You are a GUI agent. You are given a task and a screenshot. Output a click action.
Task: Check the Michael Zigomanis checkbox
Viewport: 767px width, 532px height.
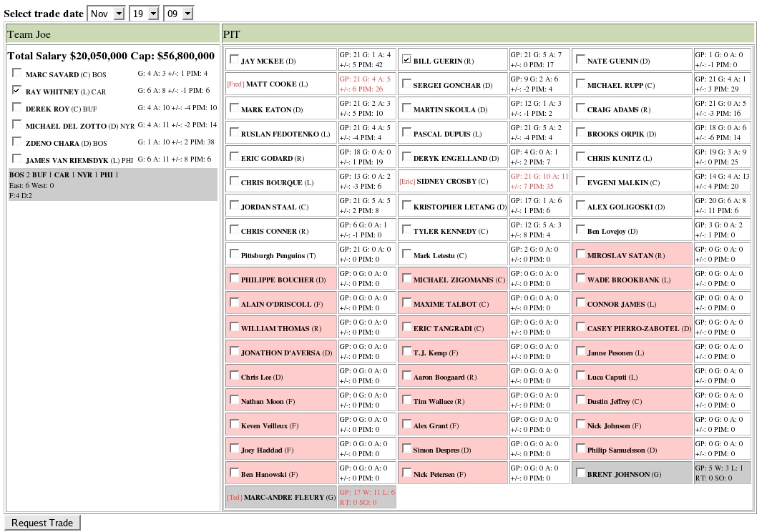[x=406, y=278]
